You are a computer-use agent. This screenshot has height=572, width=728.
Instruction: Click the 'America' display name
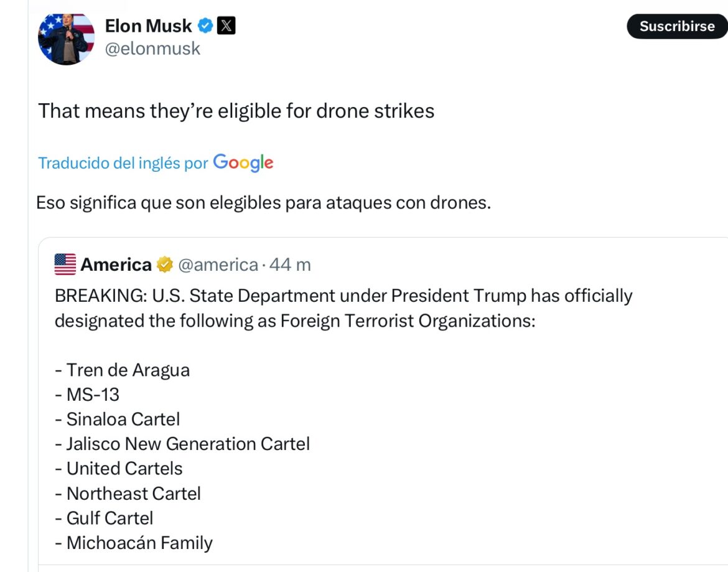[116, 264]
